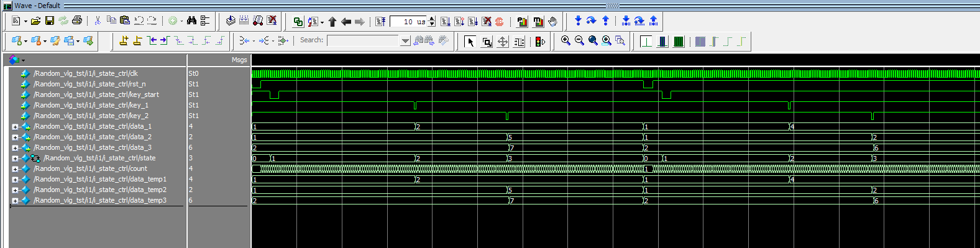Click the Memory profiling M icon
Viewport: 980px width, 248px height.
click(x=538, y=22)
